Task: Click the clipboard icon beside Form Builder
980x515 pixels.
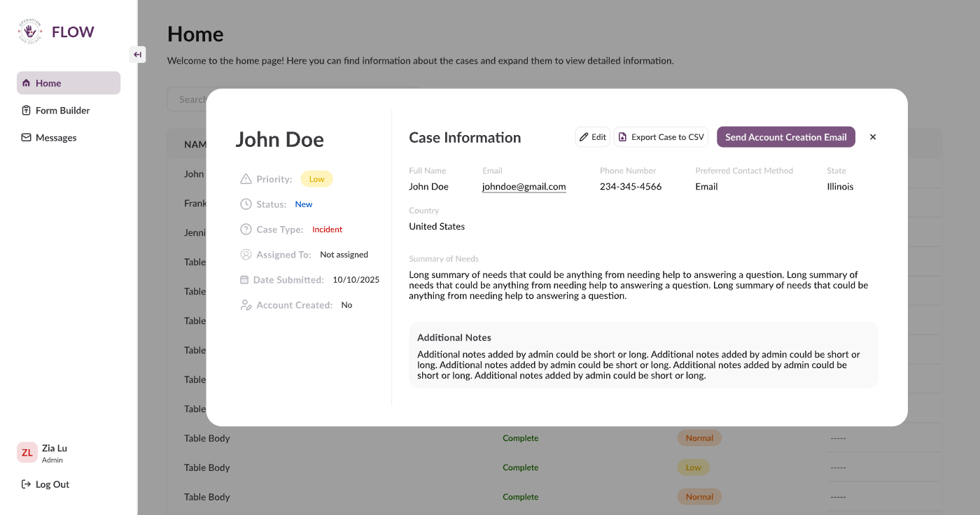Action: point(27,111)
